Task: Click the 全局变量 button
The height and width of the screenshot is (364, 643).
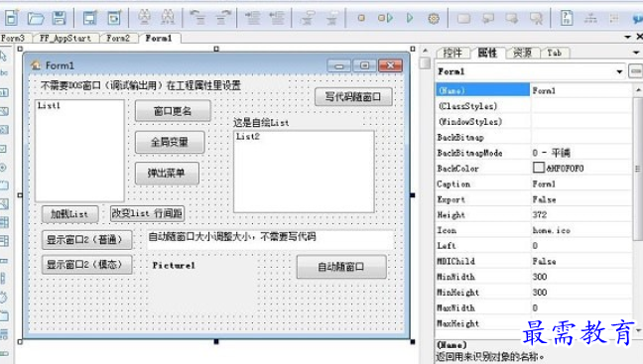Action: [x=170, y=142]
